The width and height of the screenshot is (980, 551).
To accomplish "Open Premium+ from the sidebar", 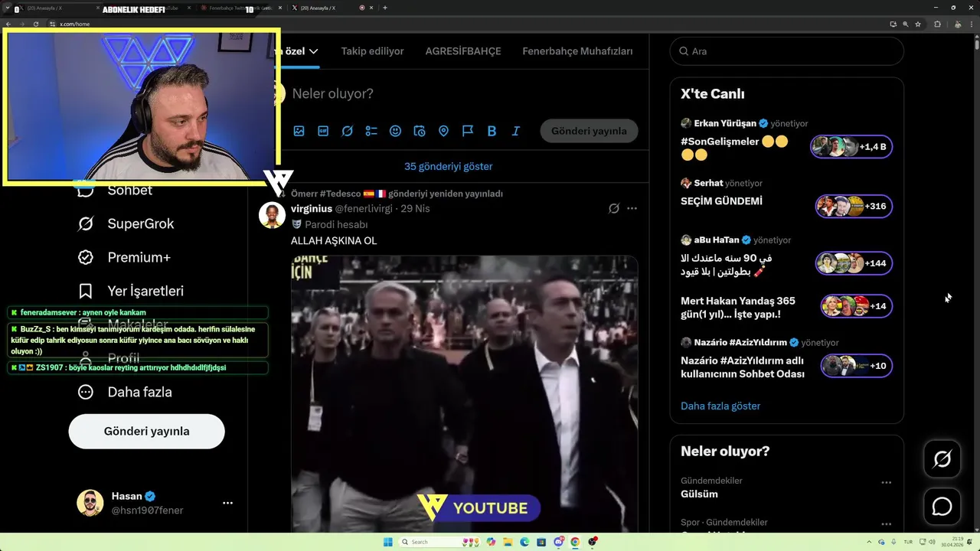I will pyautogui.click(x=124, y=257).
